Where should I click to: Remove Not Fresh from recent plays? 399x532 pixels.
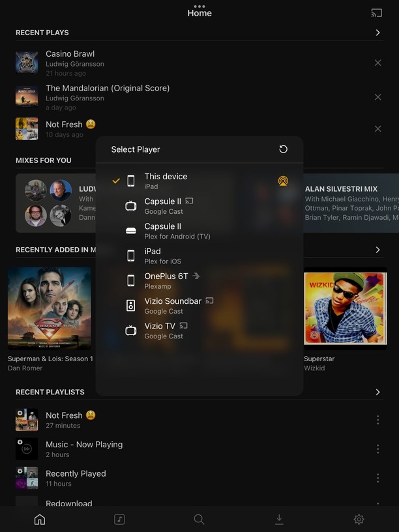(377, 128)
